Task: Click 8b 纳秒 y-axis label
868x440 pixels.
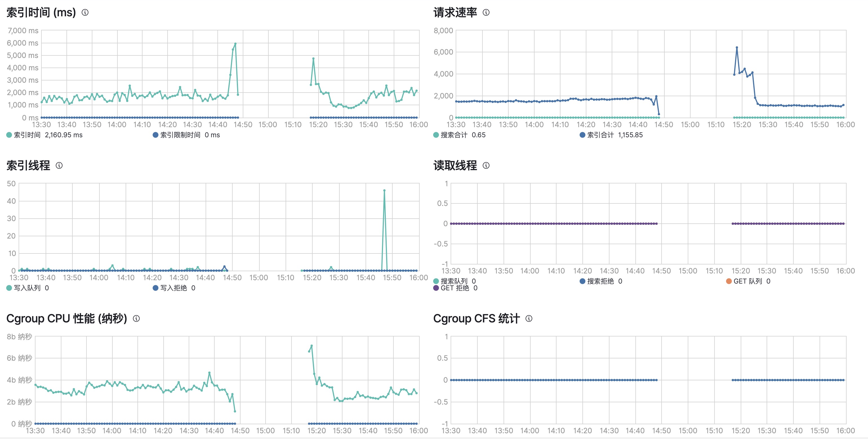Action: point(19,337)
